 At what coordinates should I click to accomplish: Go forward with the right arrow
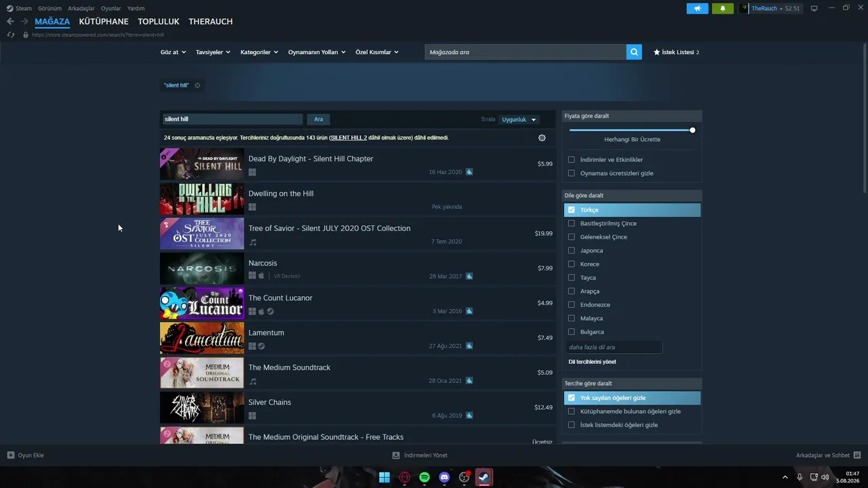click(x=24, y=22)
